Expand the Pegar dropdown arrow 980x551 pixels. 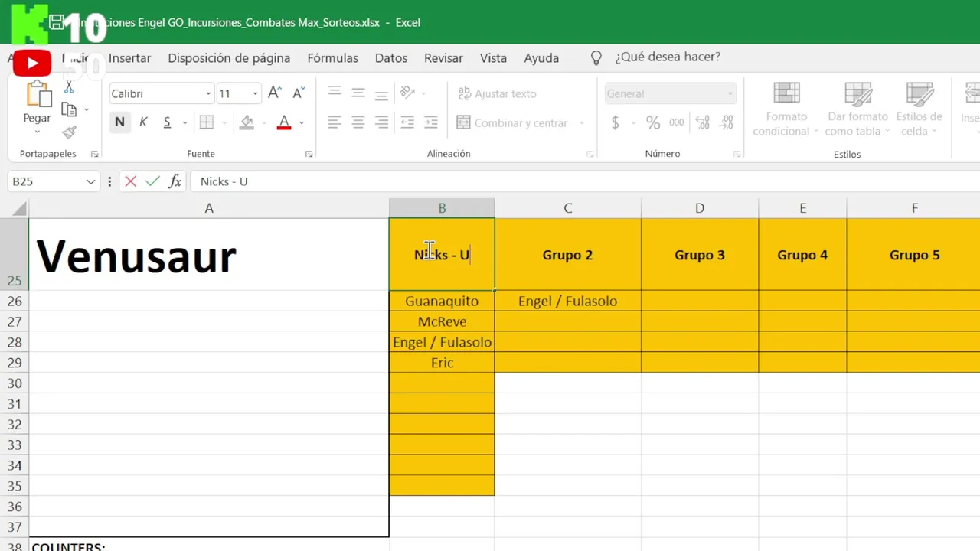click(37, 131)
